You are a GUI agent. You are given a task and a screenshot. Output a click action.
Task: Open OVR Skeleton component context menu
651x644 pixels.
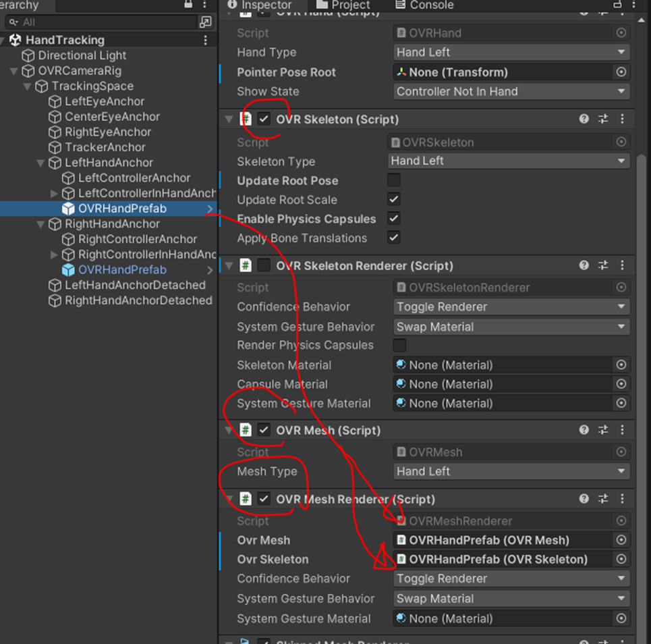(x=622, y=119)
